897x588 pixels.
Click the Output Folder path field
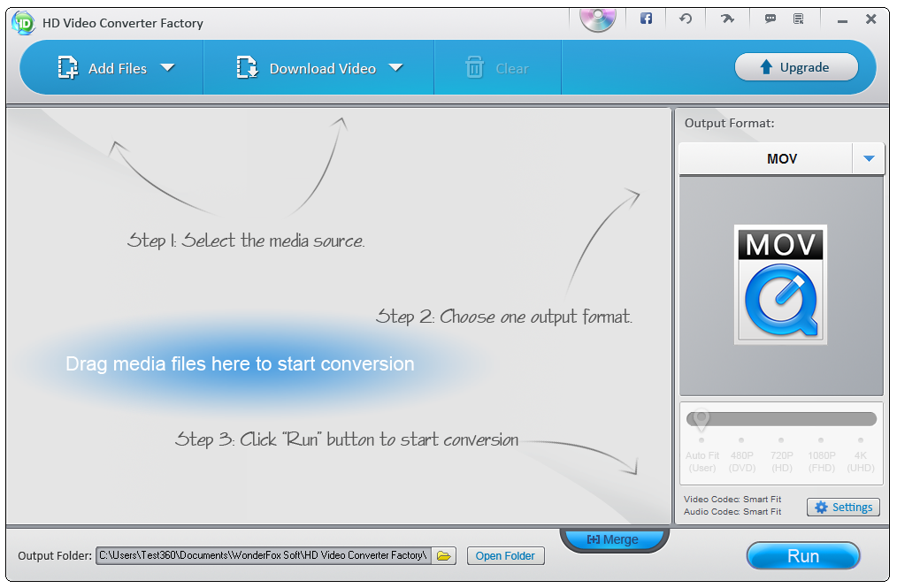tap(263, 556)
